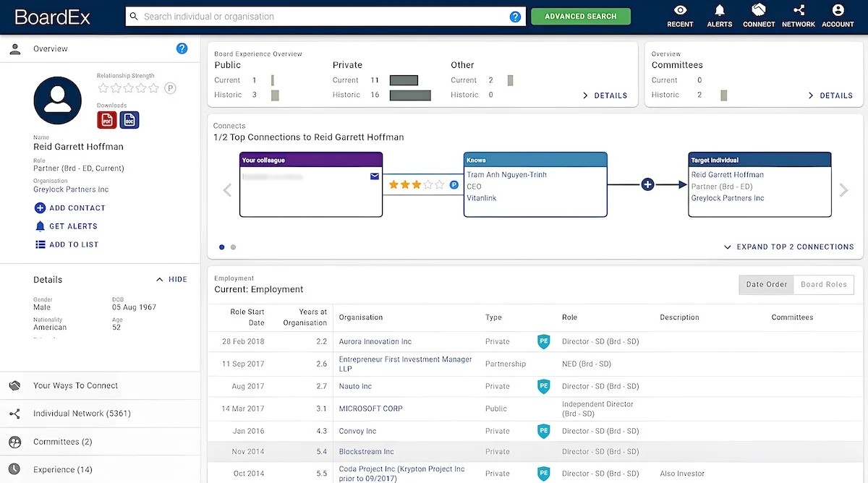Open Vitanlink organisation link

pyautogui.click(x=481, y=198)
